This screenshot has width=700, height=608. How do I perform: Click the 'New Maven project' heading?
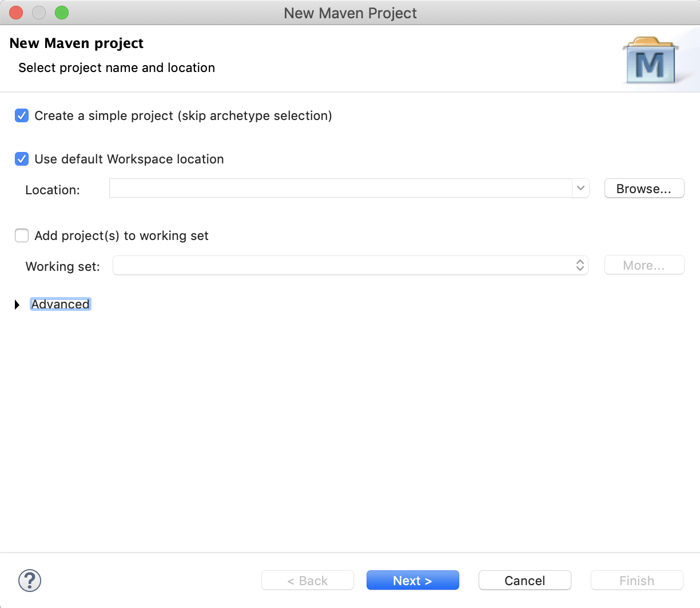point(77,43)
